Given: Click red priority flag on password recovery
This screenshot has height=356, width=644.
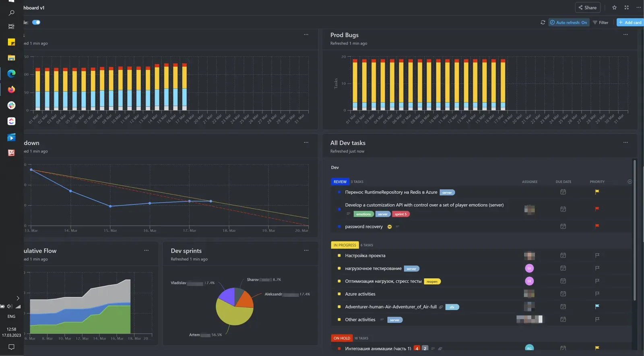Looking at the screenshot, I should [x=597, y=226].
